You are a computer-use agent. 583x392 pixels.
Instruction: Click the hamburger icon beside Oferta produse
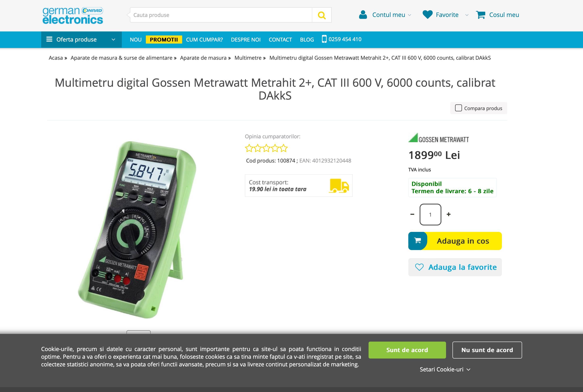click(49, 39)
